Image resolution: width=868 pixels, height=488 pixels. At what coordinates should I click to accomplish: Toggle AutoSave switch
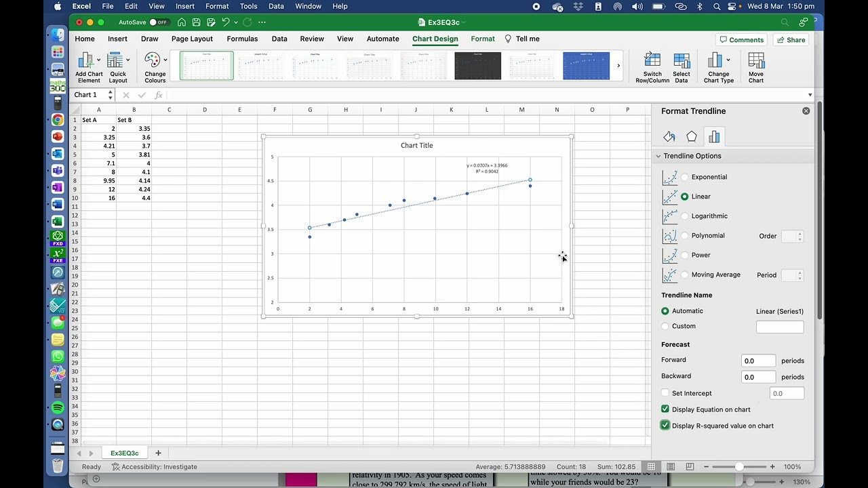(158, 22)
